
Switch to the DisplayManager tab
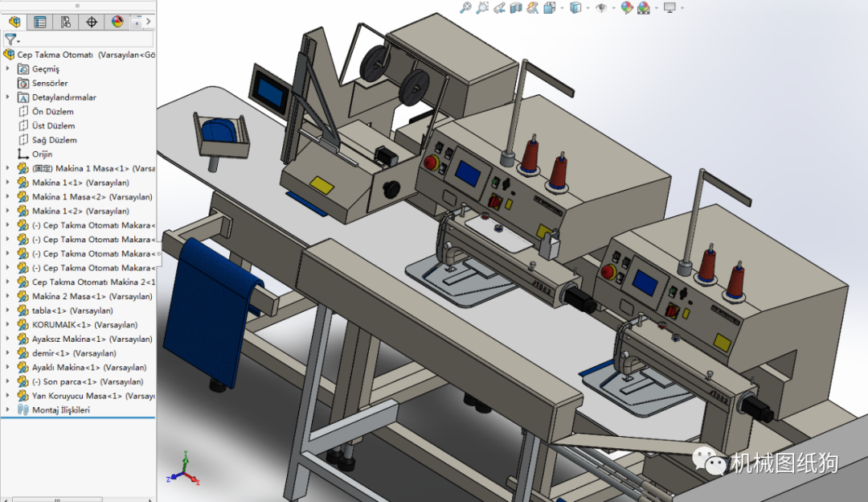pos(117,22)
